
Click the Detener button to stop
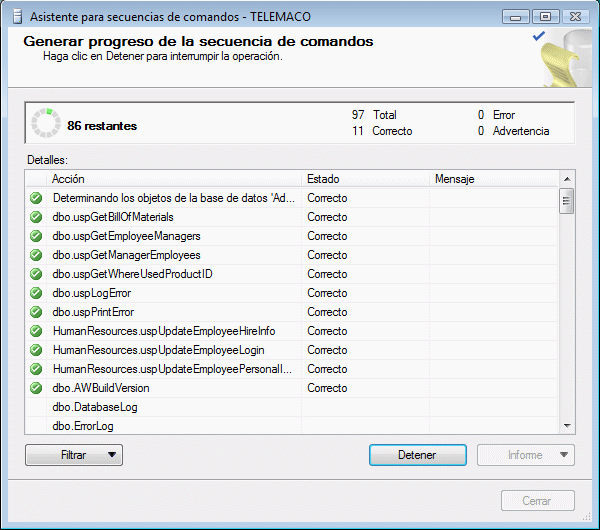pyautogui.click(x=417, y=455)
